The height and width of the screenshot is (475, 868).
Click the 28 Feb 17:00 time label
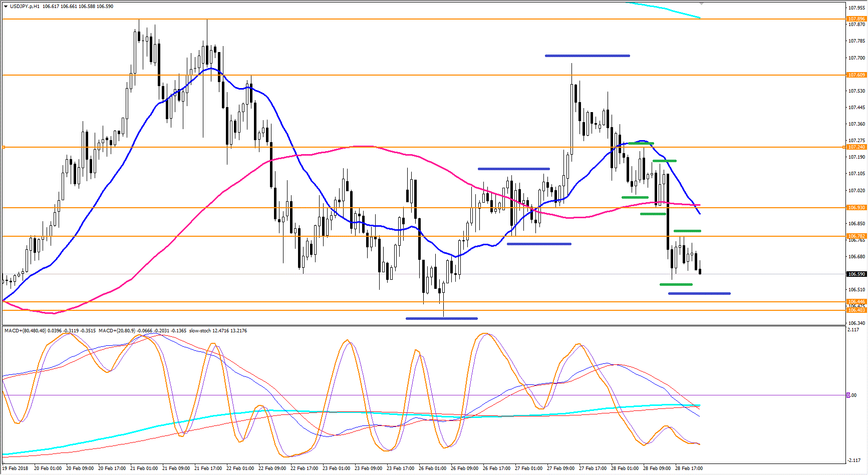pos(689,468)
